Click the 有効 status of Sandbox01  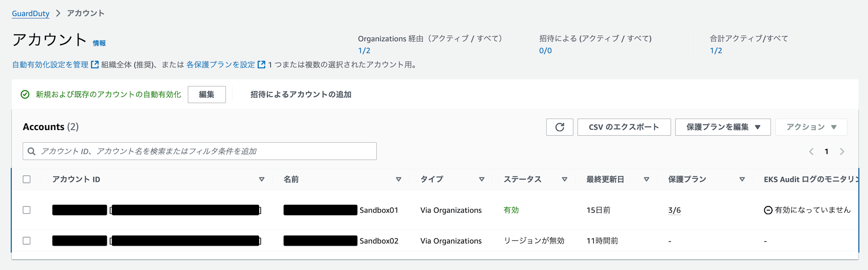pyautogui.click(x=511, y=210)
